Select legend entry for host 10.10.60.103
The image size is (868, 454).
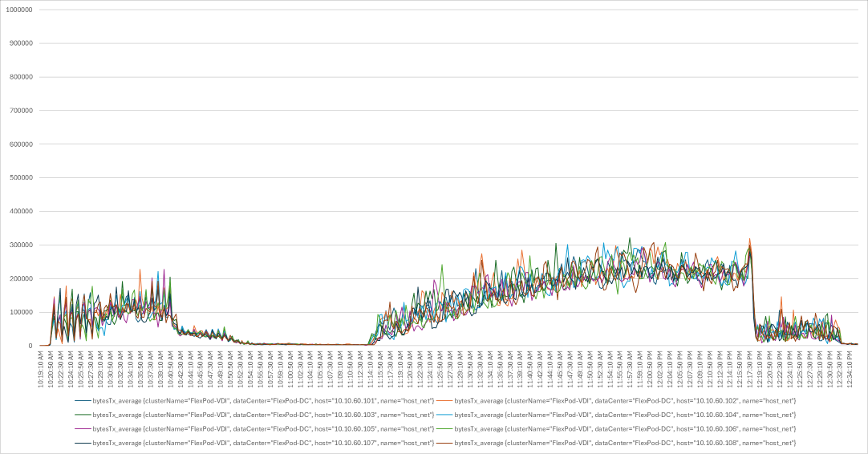pyautogui.click(x=254, y=415)
